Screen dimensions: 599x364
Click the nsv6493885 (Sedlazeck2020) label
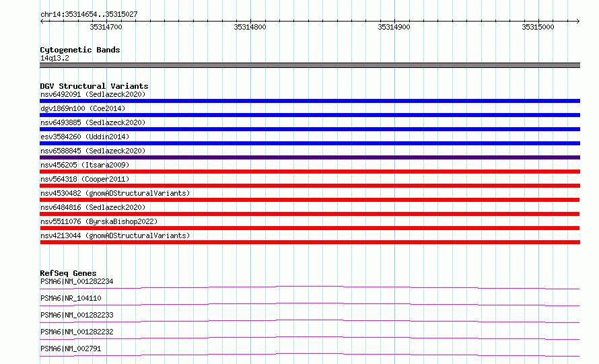tap(93, 122)
